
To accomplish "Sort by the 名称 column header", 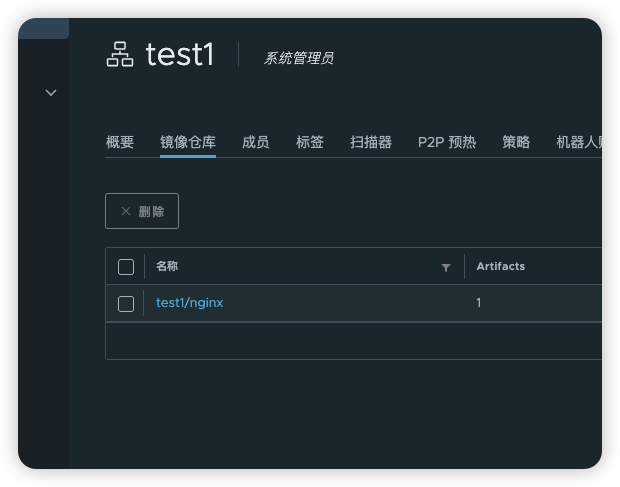I will [x=168, y=266].
